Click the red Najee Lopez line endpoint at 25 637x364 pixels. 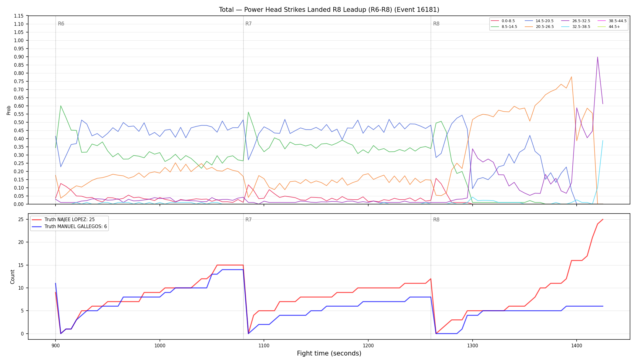click(603, 219)
